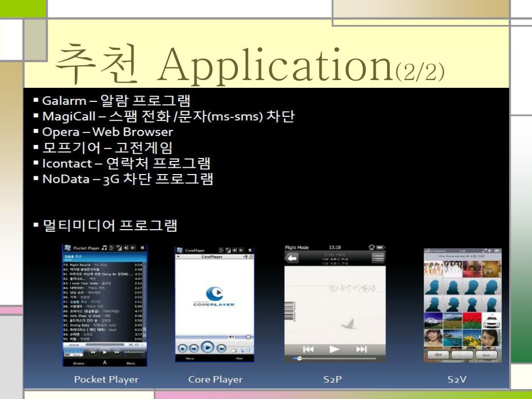532x399 pixels.
Task: Select track 92 Strong Baby in playlist
Action: coord(103,325)
